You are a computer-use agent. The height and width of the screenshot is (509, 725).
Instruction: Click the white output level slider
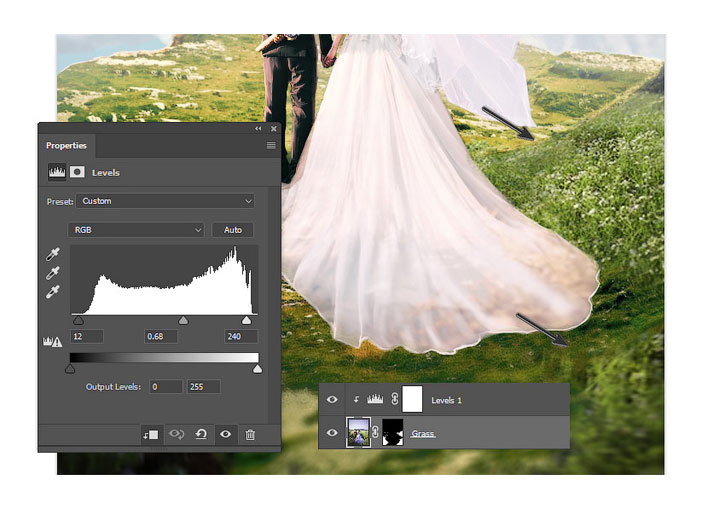(258, 368)
